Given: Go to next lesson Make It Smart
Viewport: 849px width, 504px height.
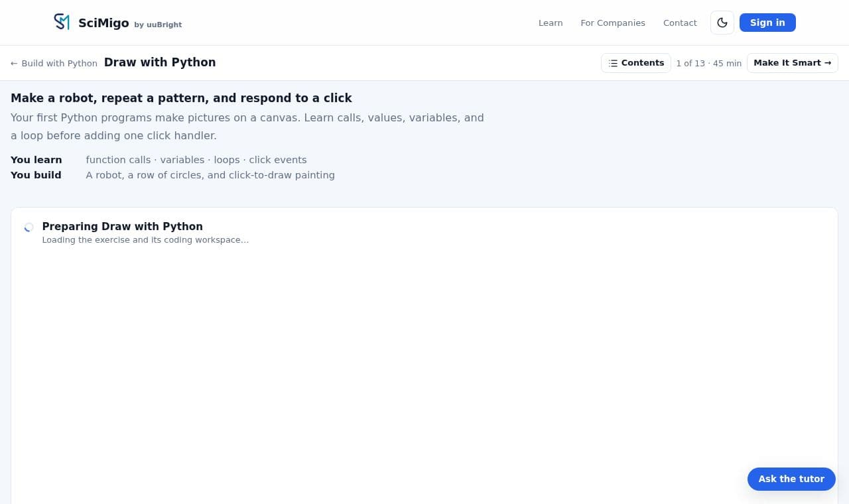Looking at the screenshot, I should coord(792,63).
